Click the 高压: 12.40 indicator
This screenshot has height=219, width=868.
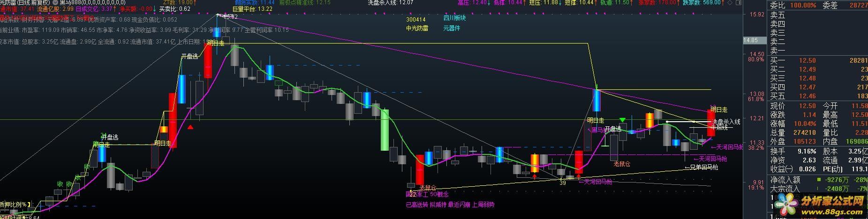pos(475,3)
